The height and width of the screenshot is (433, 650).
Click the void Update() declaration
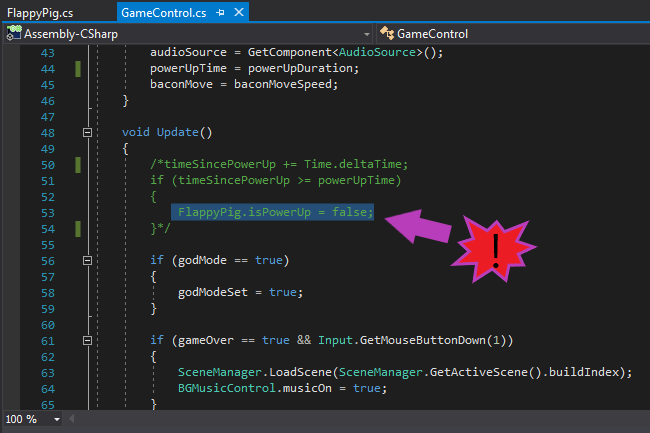pyautogui.click(x=167, y=132)
